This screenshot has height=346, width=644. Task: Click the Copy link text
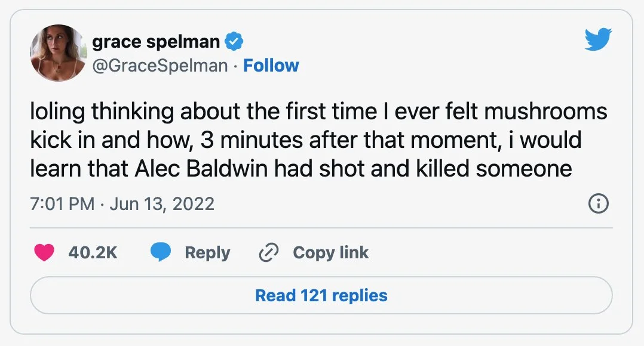point(330,252)
